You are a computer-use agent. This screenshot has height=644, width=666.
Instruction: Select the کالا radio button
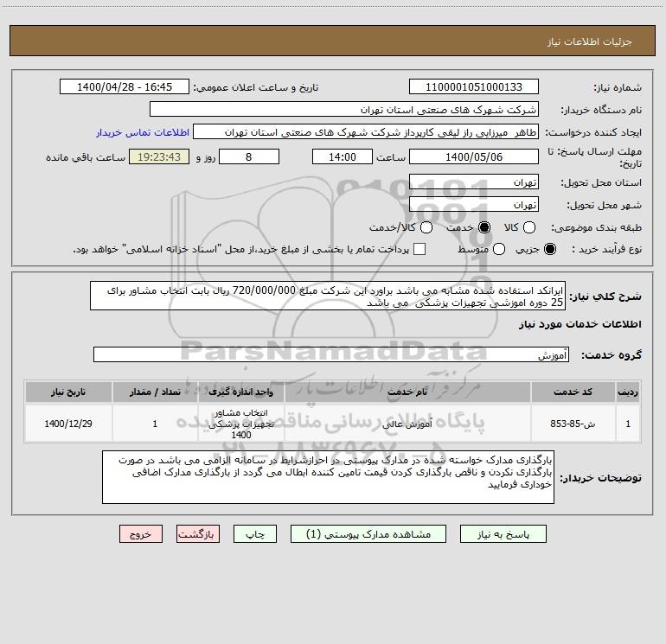pyautogui.click(x=529, y=227)
